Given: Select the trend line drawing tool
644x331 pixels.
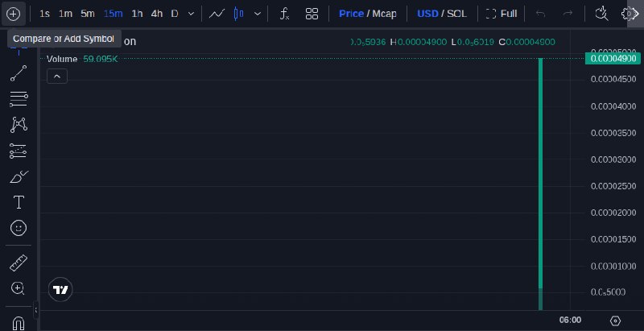Looking at the screenshot, I should coord(19,73).
